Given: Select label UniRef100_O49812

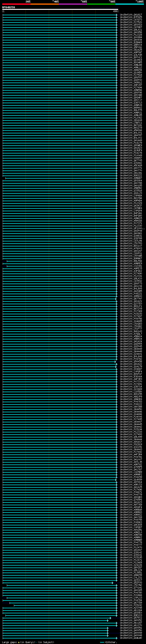Looking at the screenshot, I should [x=131, y=82].
